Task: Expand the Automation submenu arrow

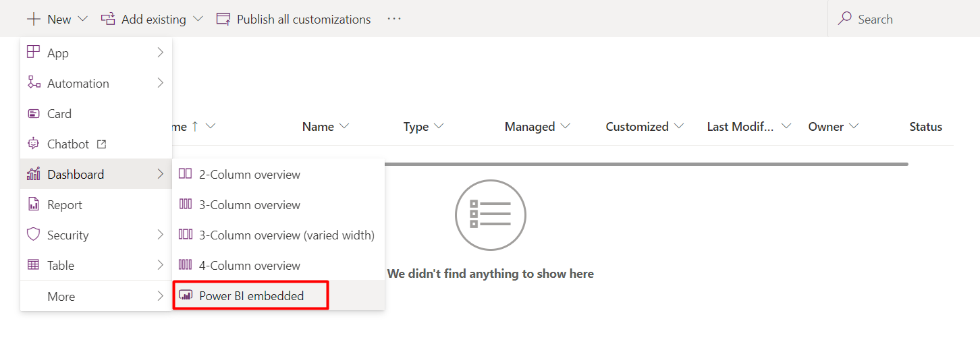Action: click(x=160, y=83)
